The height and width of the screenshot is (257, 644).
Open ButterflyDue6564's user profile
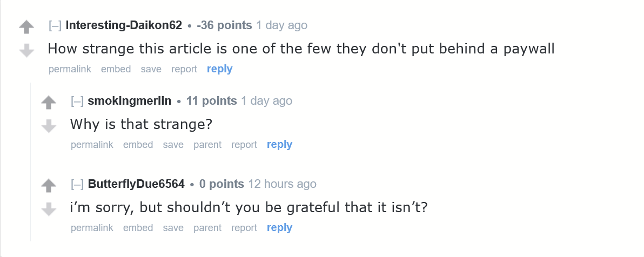(136, 184)
